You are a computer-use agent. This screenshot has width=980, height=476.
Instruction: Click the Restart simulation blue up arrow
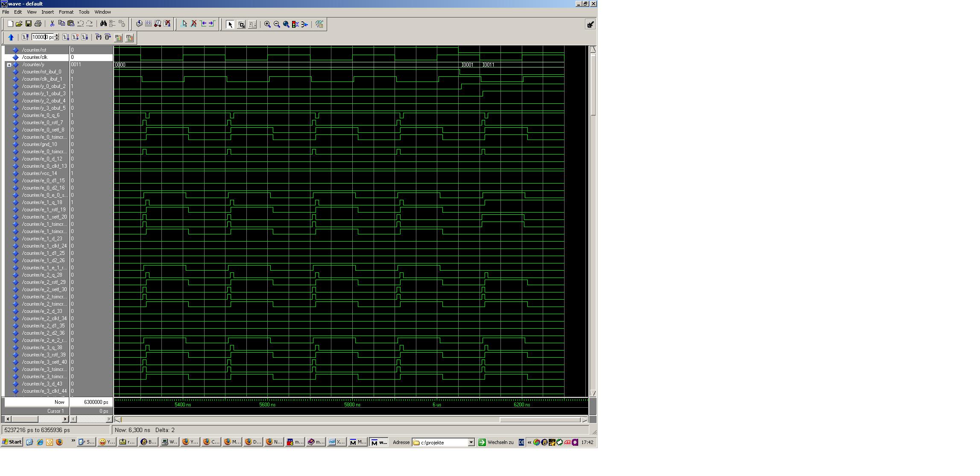click(x=11, y=38)
